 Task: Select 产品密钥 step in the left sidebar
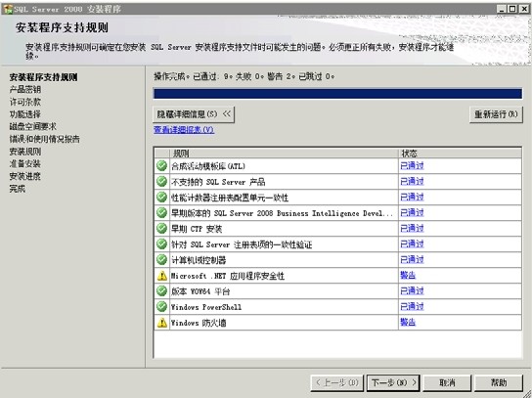click(25, 90)
